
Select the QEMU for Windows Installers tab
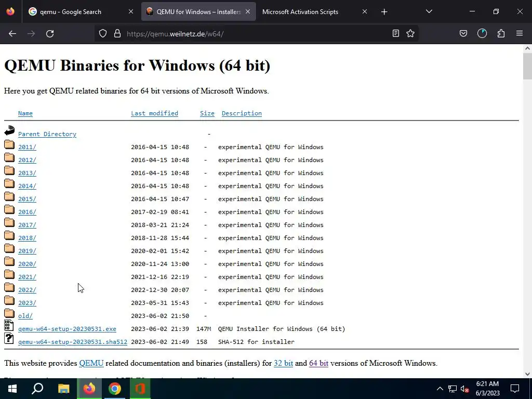(x=198, y=11)
